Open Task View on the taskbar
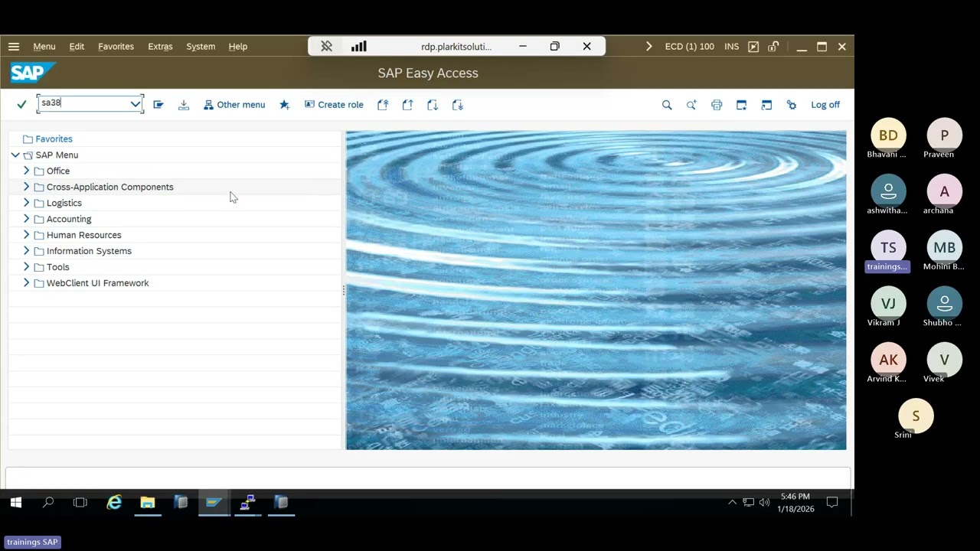 [80, 503]
